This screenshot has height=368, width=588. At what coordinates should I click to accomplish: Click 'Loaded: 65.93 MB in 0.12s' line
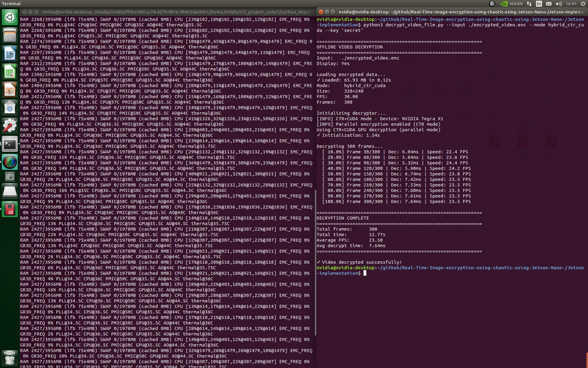tap(354, 80)
